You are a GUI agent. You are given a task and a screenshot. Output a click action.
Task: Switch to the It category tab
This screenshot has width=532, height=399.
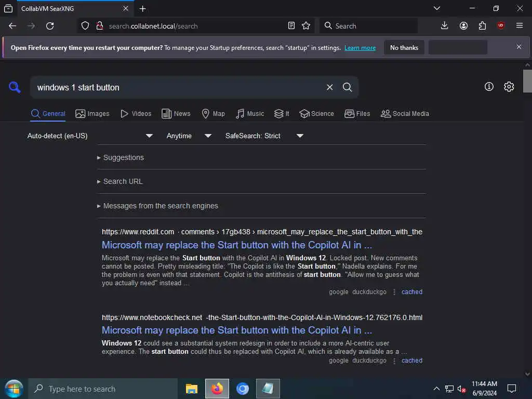click(282, 114)
